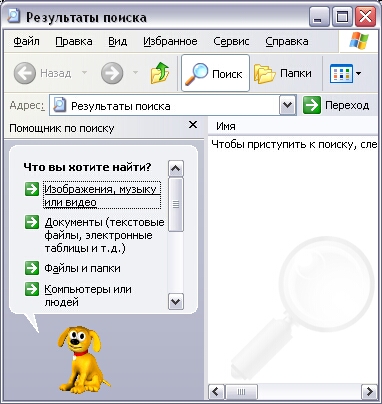Click title bar window icon
This screenshot has height=404, width=382.
(x=14, y=16)
